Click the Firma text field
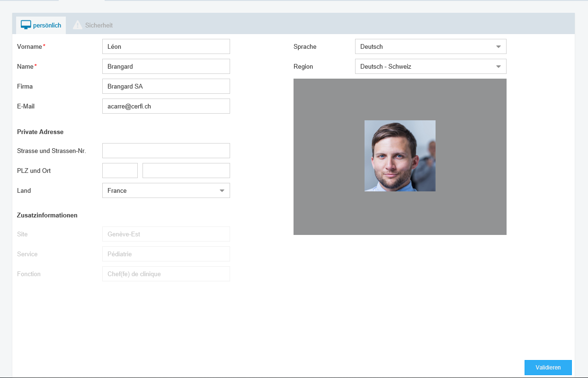 pyautogui.click(x=166, y=86)
